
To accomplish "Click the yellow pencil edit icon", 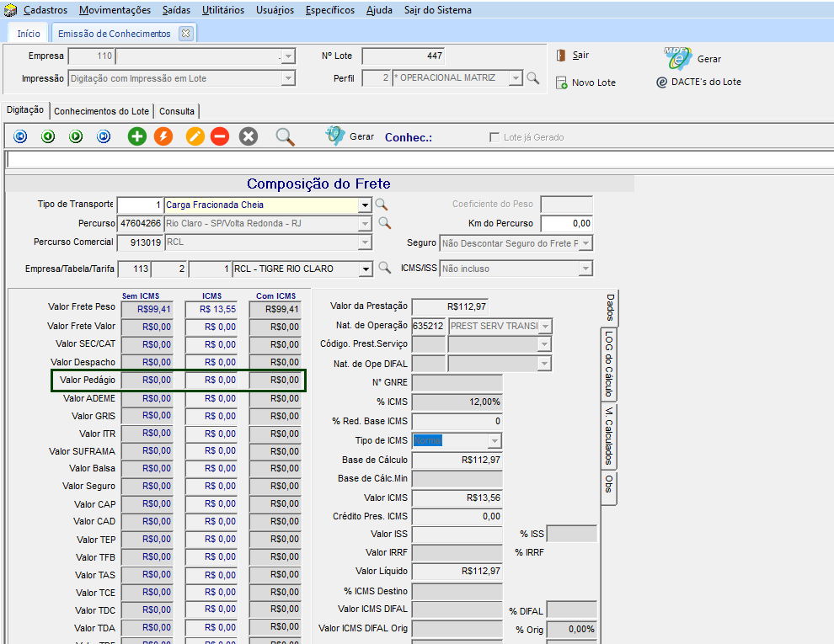I will pos(195,136).
